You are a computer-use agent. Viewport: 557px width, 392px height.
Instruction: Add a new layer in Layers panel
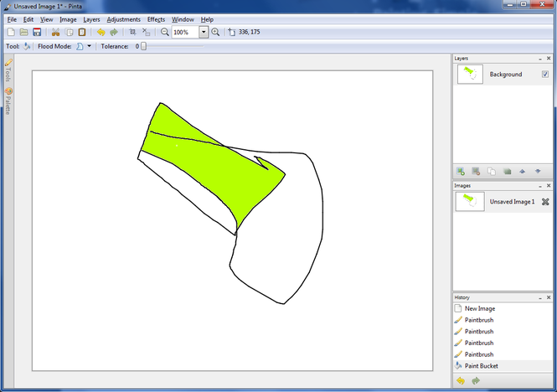461,171
